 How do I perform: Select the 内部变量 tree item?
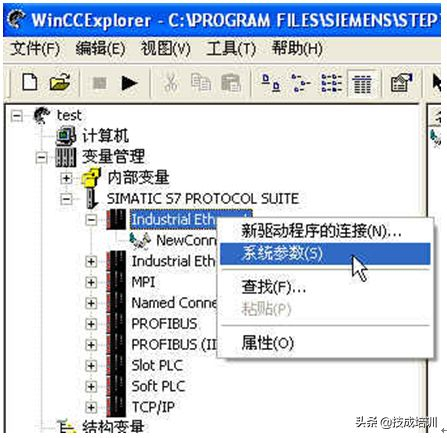pos(138,178)
